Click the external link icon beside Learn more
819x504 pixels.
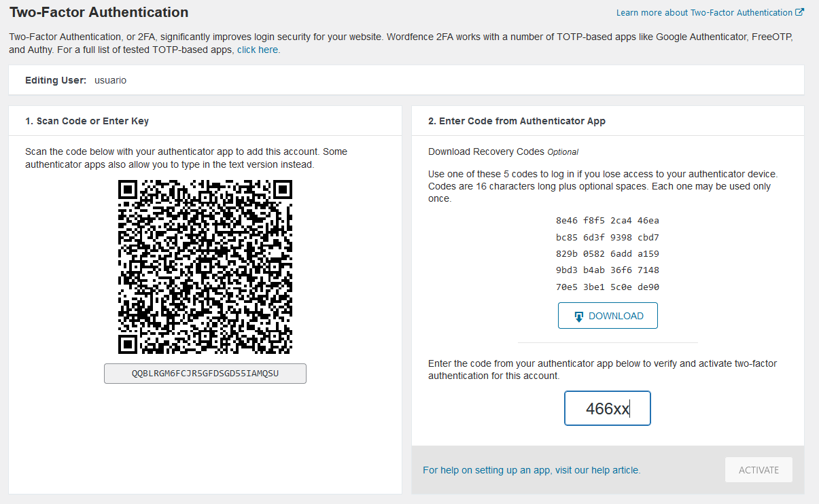[800, 12]
